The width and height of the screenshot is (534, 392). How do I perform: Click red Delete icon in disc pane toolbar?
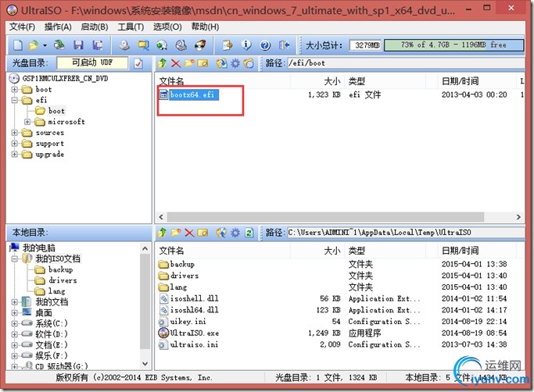pyautogui.click(x=176, y=63)
